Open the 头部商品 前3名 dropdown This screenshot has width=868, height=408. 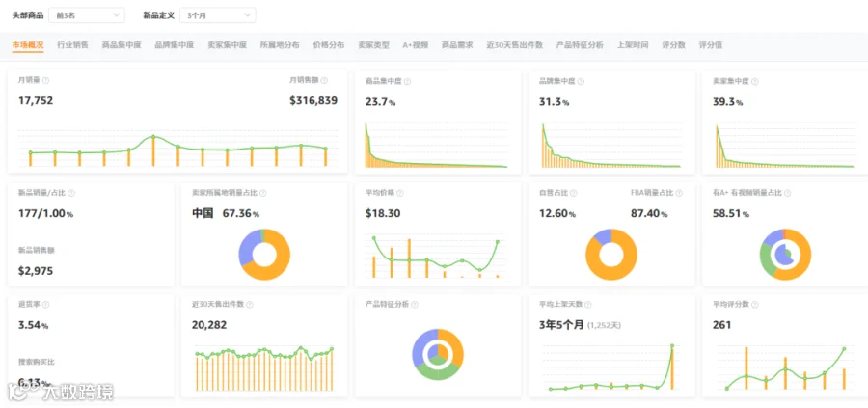[x=87, y=15]
